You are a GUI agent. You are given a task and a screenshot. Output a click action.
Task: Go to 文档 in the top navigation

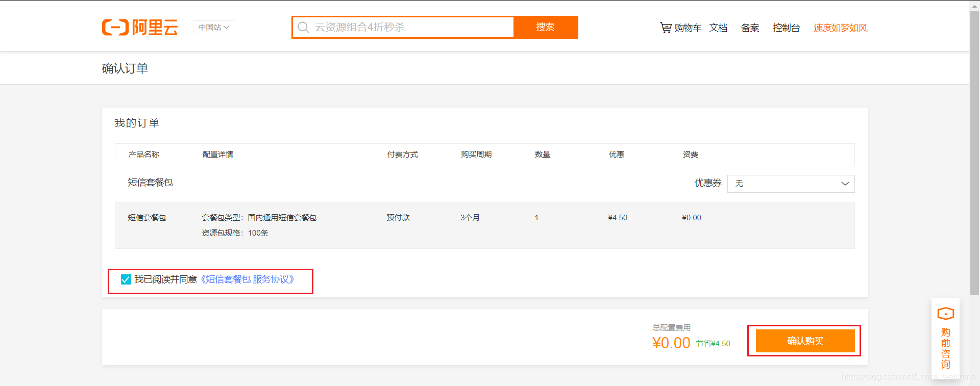point(718,28)
